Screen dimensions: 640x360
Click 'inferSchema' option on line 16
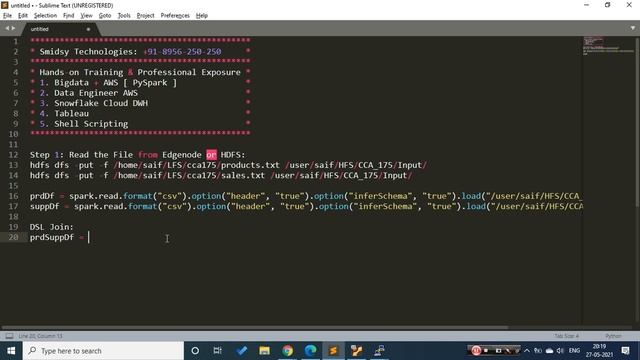pyautogui.click(x=380, y=196)
